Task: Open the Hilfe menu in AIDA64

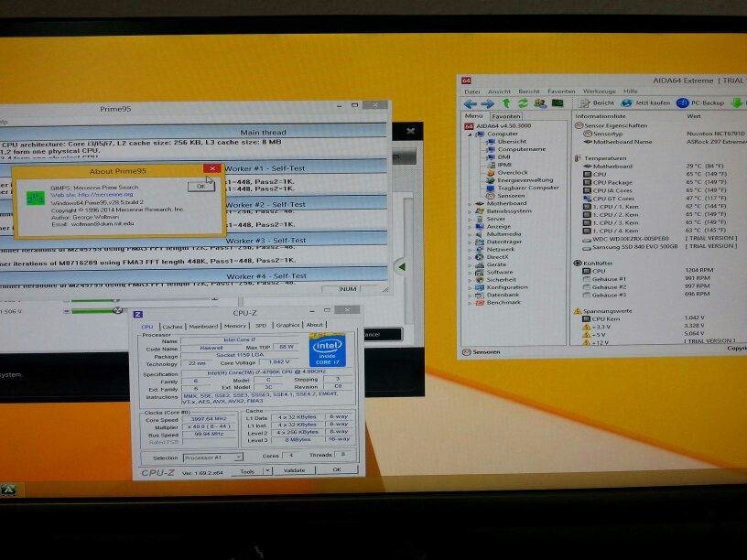Action: coord(630,92)
